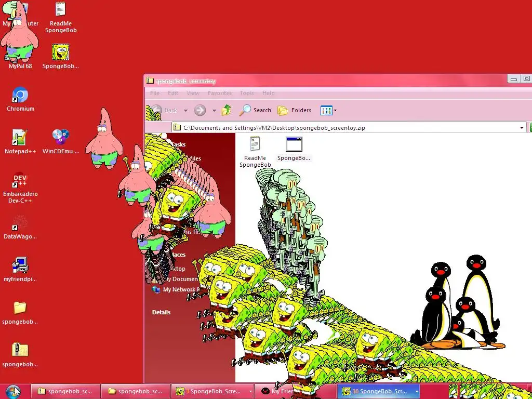The height and width of the screenshot is (399, 532).
Task: Click the Forward navigation arrow in explorer
Action: pyautogui.click(x=200, y=110)
